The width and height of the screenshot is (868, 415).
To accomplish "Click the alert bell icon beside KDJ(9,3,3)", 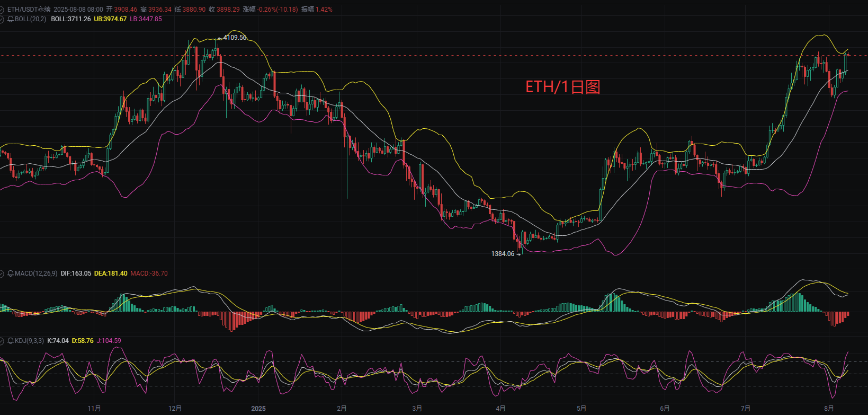I will point(11,341).
